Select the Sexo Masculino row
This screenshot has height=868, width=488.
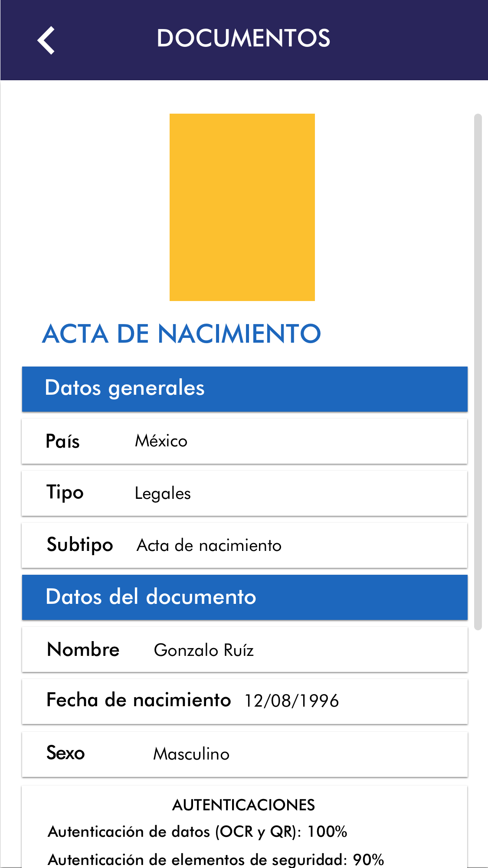tap(245, 754)
